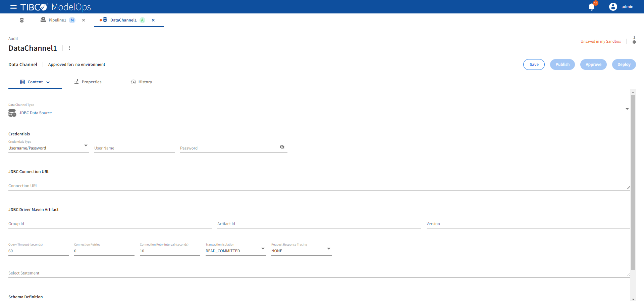Open notifications bell
The image size is (644, 301).
coord(592,7)
